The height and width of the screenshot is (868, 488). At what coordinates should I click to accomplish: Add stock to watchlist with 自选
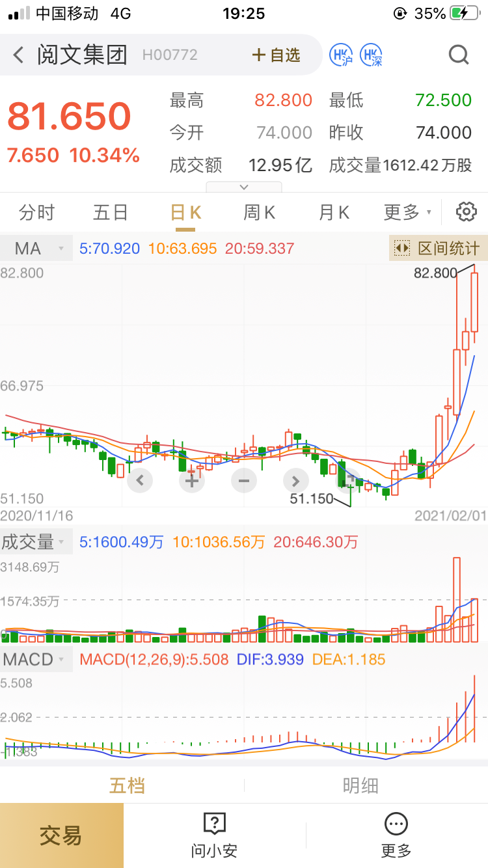pos(277,55)
